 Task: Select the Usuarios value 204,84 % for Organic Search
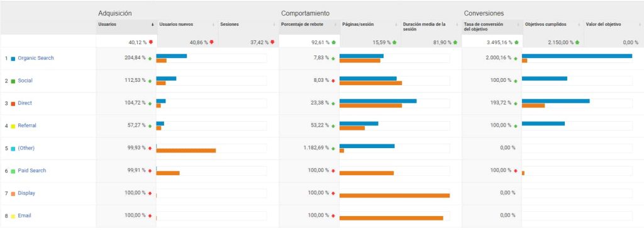point(135,58)
